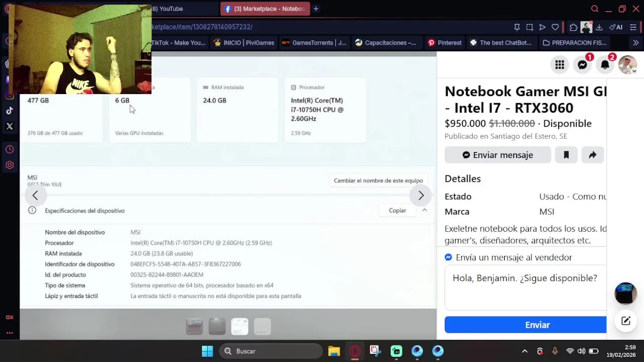Click info icon beside Especificaciones del dispositivo
Image resolution: width=644 pixels, height=362 pixels.
coord(32,211)
